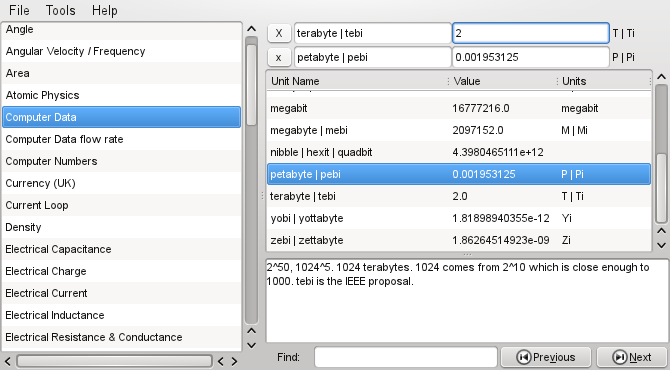Click category list vertical scrollbar thumb
The height and width of the screenshot is (370, 670).
tap(252, 84)
